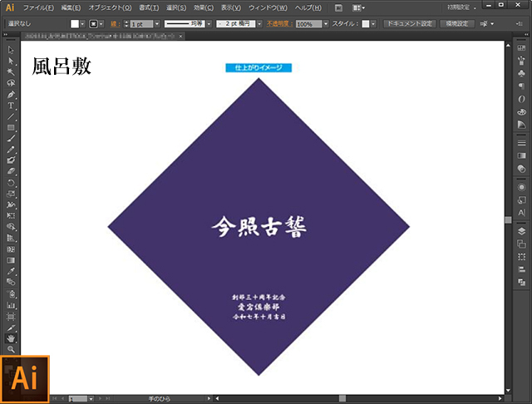Open the workspace switcher dropdown
Screen dimensions: 532x404
click(x=461, y=7)
